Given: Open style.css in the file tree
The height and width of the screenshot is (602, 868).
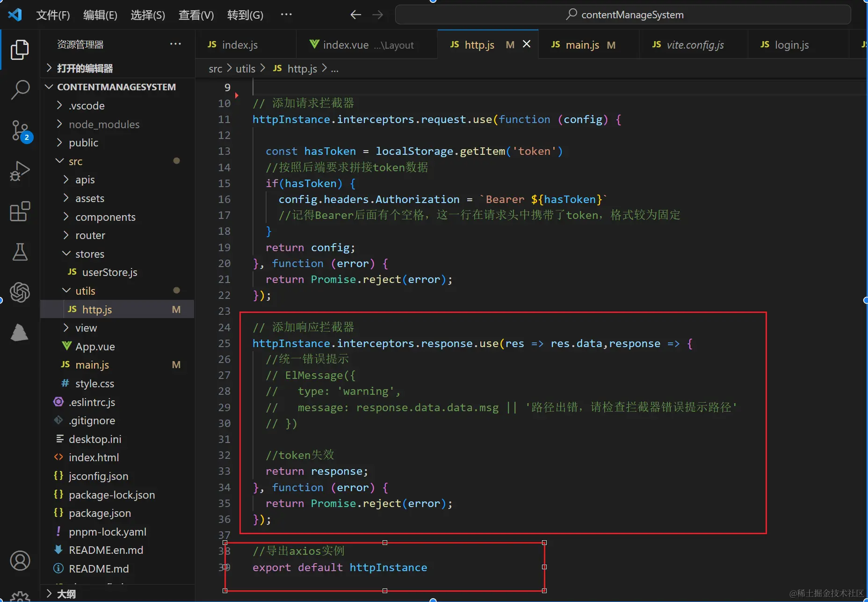Looking at the screenshot, I should 117,384.
